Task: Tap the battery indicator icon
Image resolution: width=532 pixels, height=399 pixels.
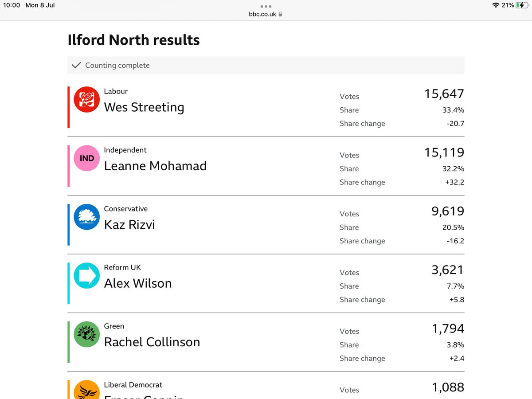Action: coord(522,5)
